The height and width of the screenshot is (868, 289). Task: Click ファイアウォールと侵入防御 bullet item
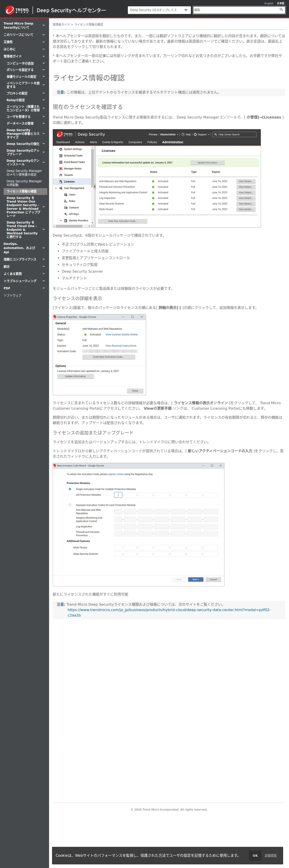pyautogui.click(x=85, y=251)
